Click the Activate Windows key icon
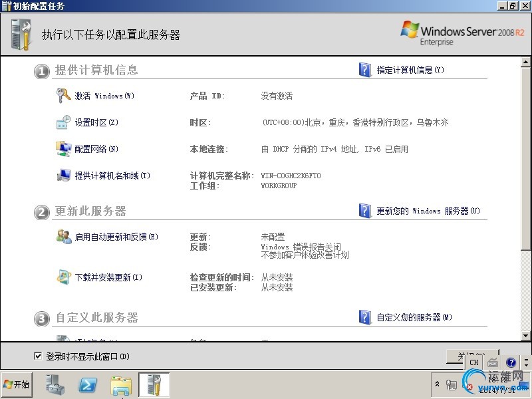Image resolution: width=532 pixels, height=399 pixels. 63,96
